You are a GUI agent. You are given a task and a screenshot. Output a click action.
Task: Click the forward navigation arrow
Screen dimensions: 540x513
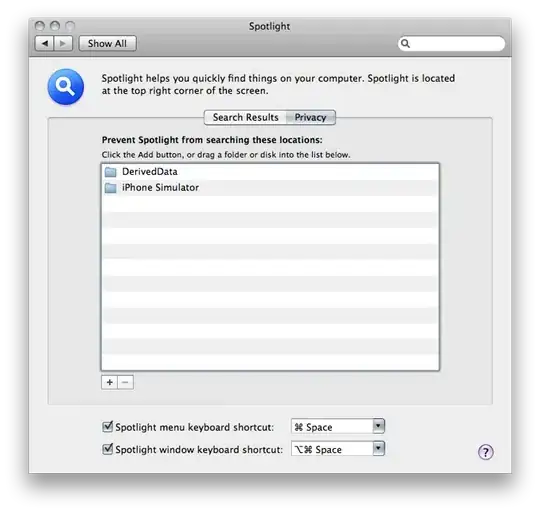click(63, 44)
